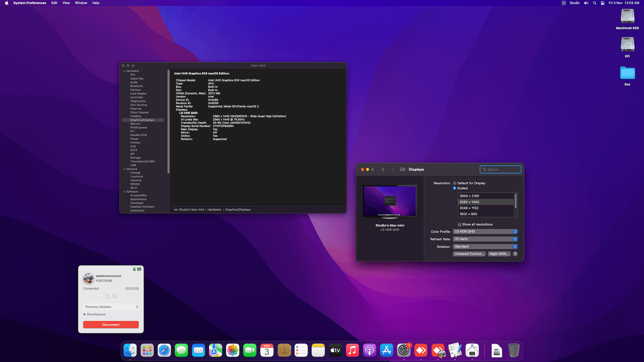Launch Safari from the Dock
Image resolution: width=644 pixels, height=362 pixels.
point(164,351)
